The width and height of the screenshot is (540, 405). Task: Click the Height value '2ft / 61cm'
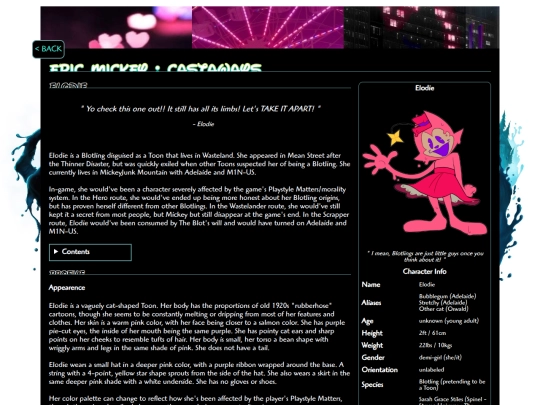click(x=432, y=333)
